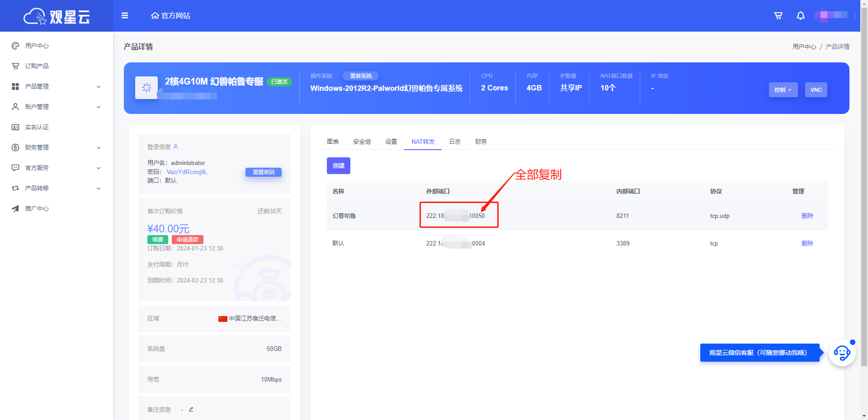
Task: Switch to the 日志 tab
Action: pos(455,142)
